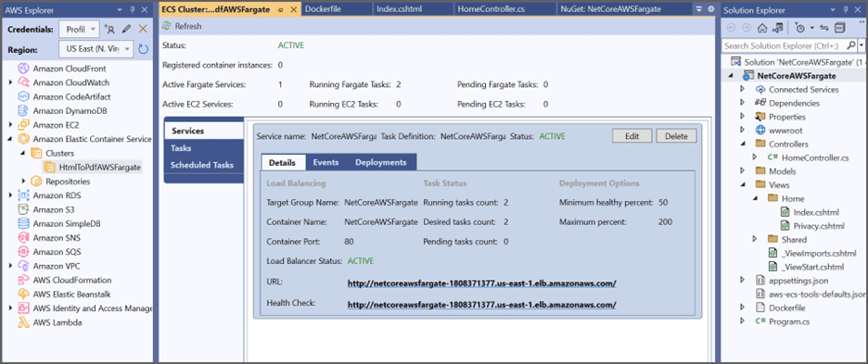The height and width of the screenshot is (364, 868).
Task: Click the Solution Explorer search magnifier
Action: pos(850,45)
